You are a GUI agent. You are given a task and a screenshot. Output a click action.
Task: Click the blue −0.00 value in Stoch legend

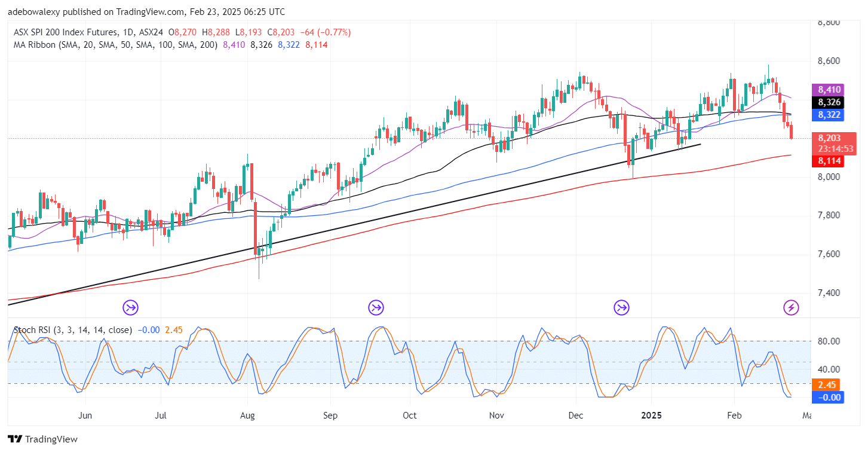click(148, 329)
